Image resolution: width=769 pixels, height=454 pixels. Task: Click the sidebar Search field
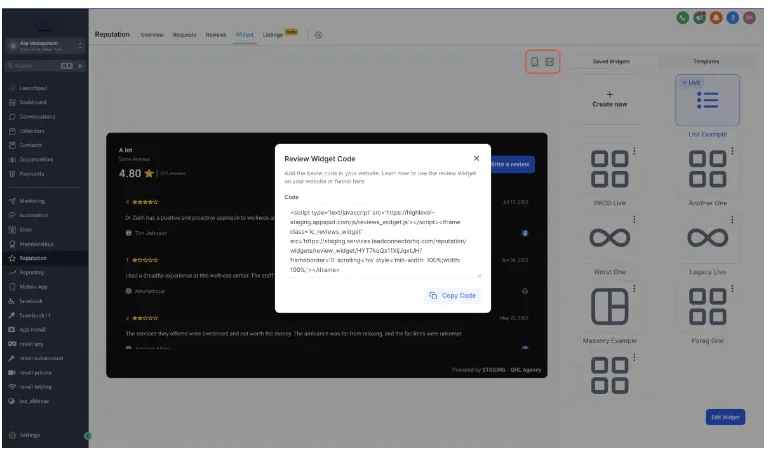coord(37,66)
